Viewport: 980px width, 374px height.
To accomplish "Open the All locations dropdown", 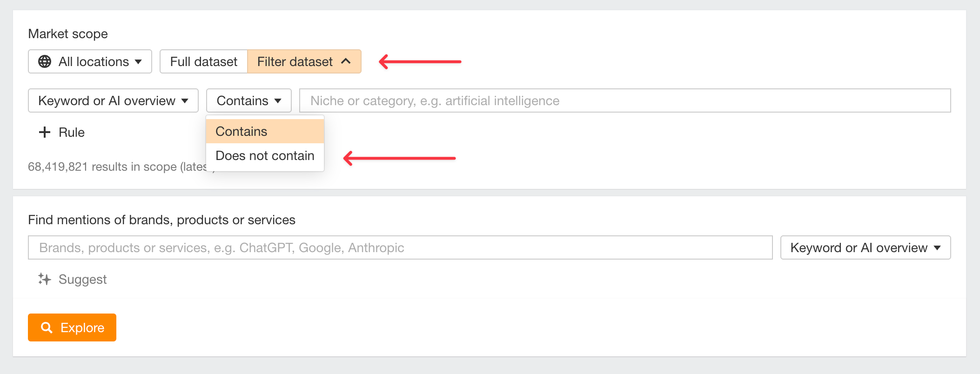I will point(90,61).
